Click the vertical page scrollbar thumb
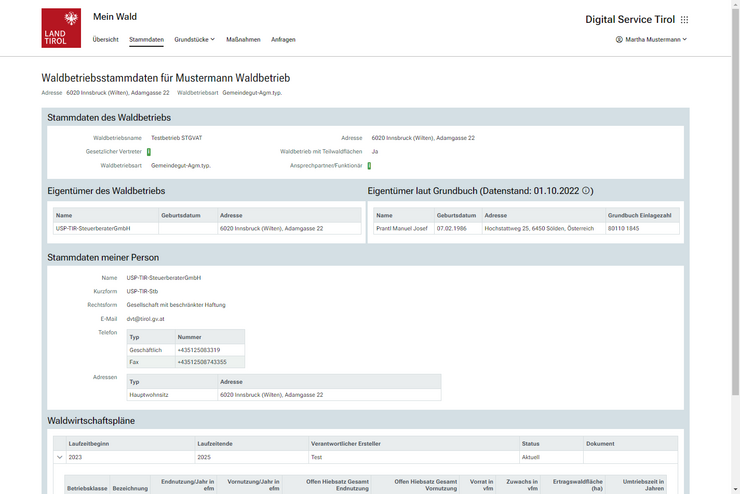 pyautogui.click(x=735, y=202)
